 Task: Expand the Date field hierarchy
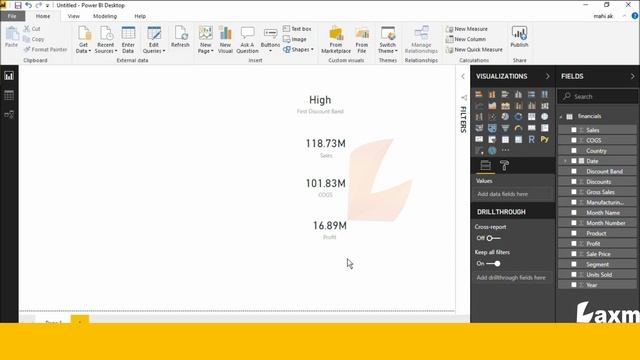point(565,161)
